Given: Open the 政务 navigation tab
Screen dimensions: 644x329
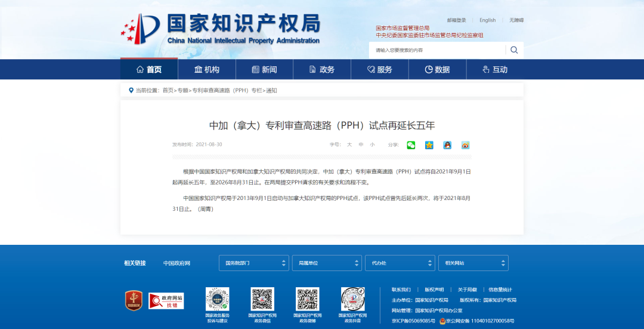Looking at the screenshot, I should 323,69.
